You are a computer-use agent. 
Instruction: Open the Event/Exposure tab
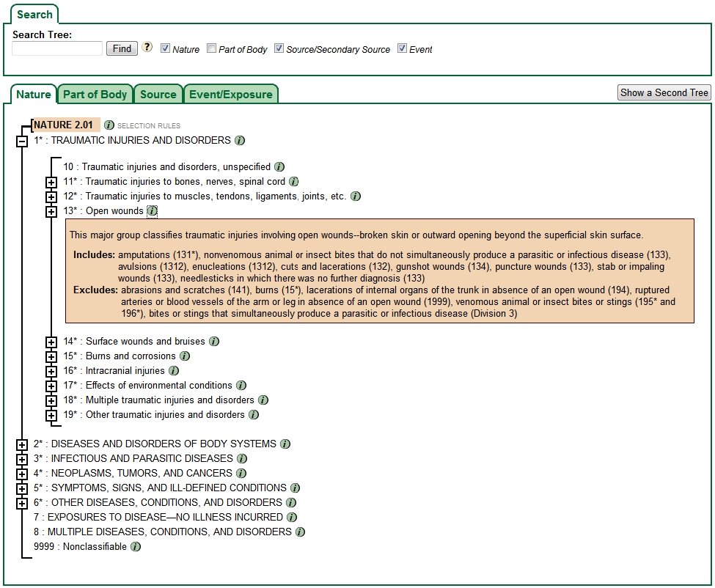(x=230, y=93)
